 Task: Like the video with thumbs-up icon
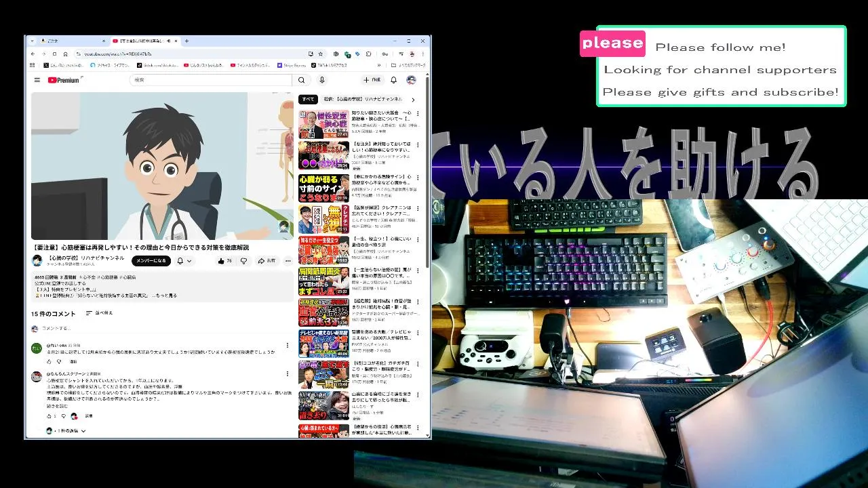[x=224, y=261]
